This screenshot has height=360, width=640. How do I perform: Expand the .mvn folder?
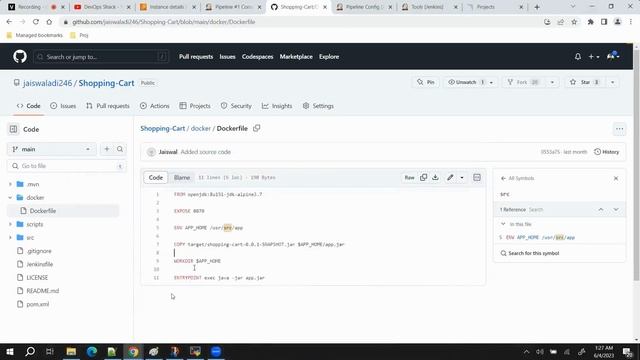(10, 184)
